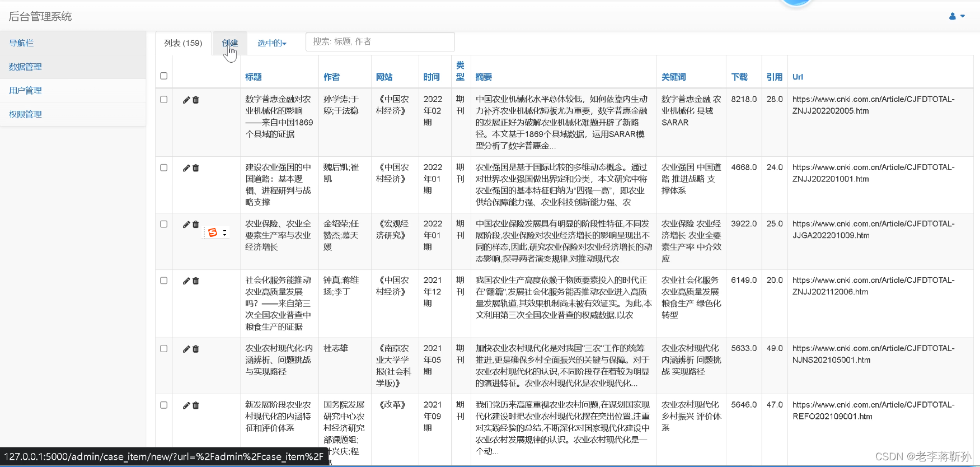Sort table by the 下载 column header

(x=739, y=77)
